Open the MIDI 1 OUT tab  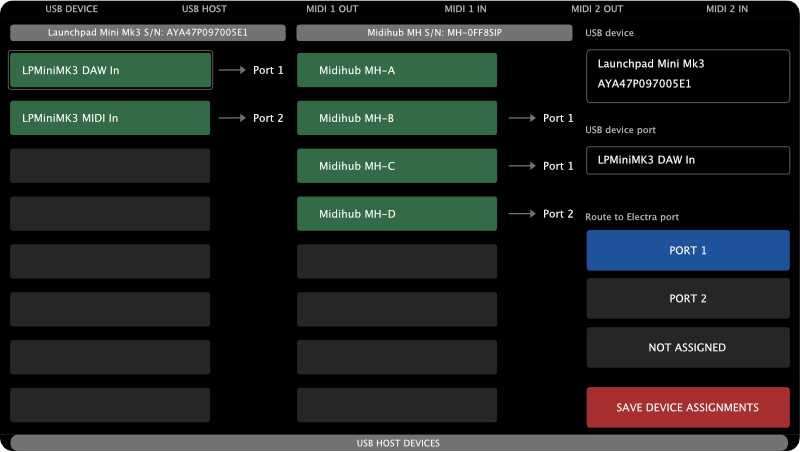332,9
